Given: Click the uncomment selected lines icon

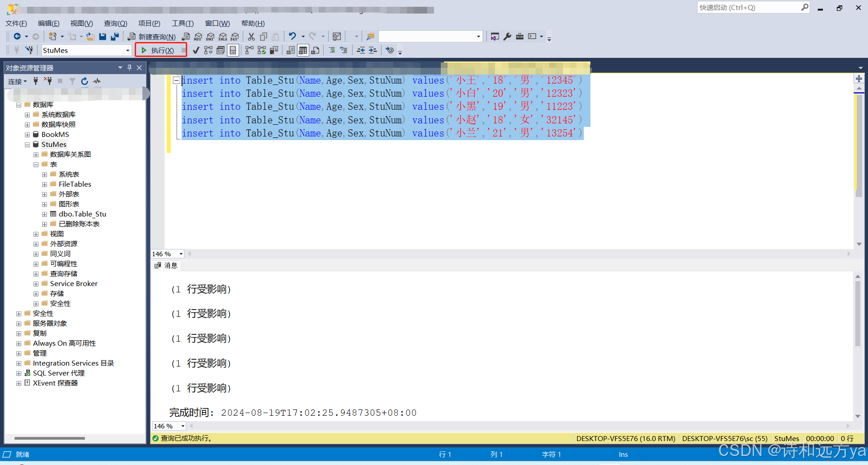Looking at the screenshot, I should pos(344,50).
